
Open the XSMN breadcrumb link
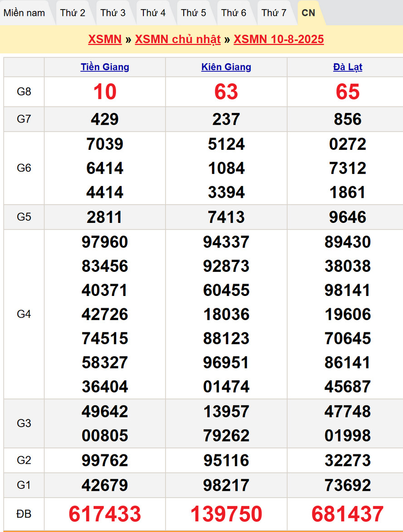105,39
